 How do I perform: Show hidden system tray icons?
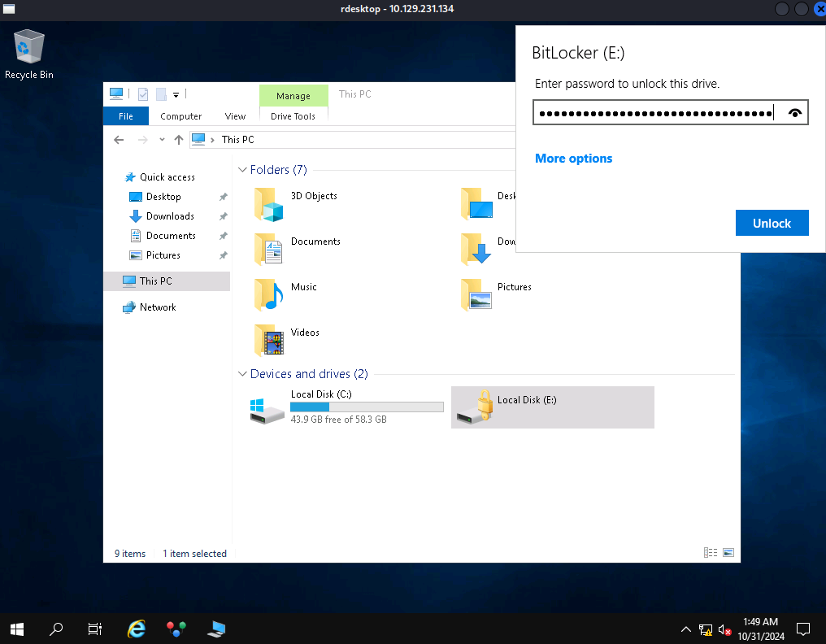[686, 629]
